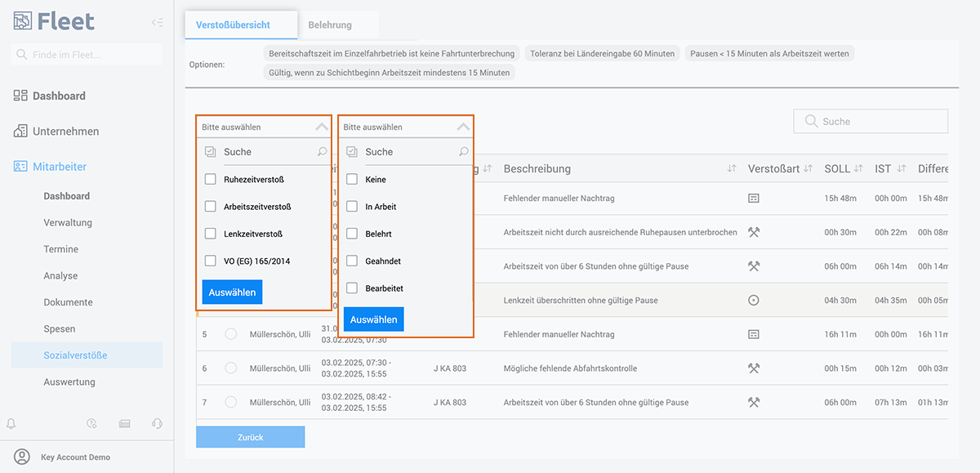Image resolution: width=980 pixels, height=473 pixels.
Task: Select the radio circle in row 6
Action: [x=230, y=368]
